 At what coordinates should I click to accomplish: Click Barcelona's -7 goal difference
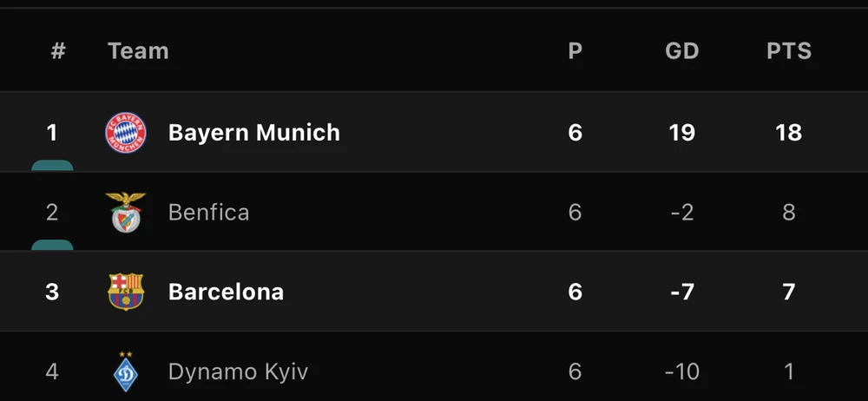point(681,292)
